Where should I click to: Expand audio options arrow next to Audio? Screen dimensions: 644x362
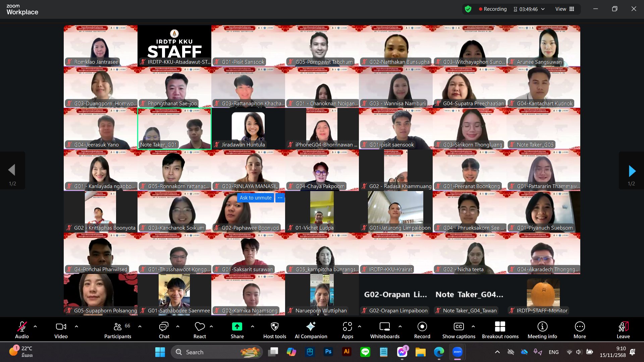click(35, 326)
